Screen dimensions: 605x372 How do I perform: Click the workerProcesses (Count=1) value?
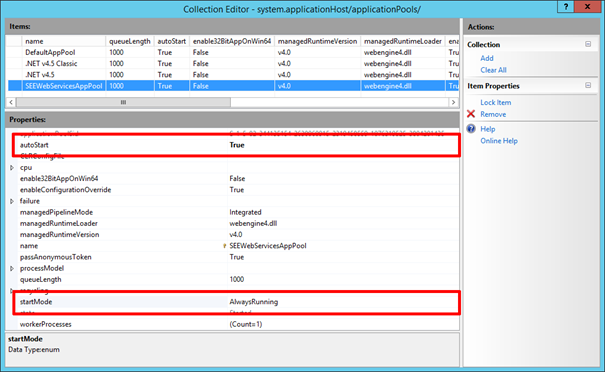245,324
